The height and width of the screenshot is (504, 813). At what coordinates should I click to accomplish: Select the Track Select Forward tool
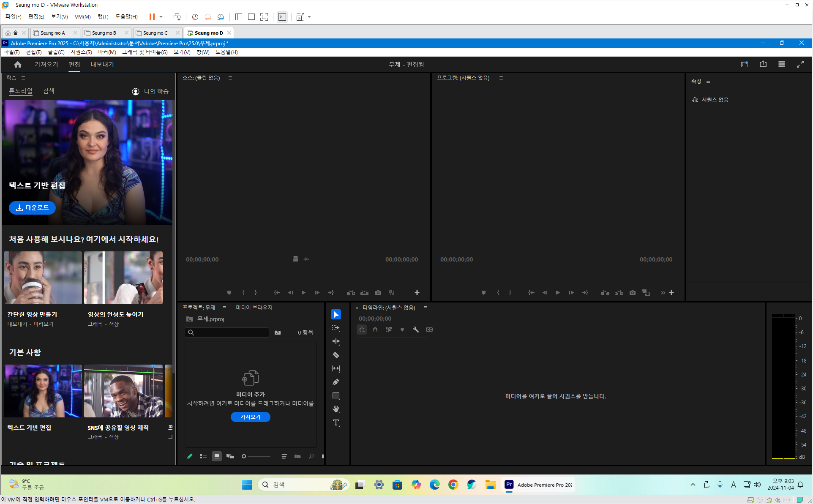click(x=336, y=328)
